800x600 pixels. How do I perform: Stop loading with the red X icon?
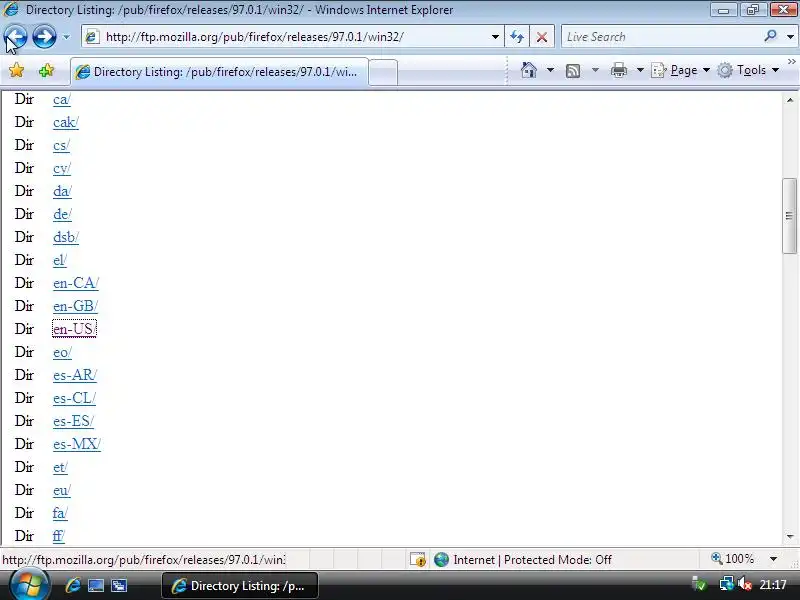[x=542, y=37]
